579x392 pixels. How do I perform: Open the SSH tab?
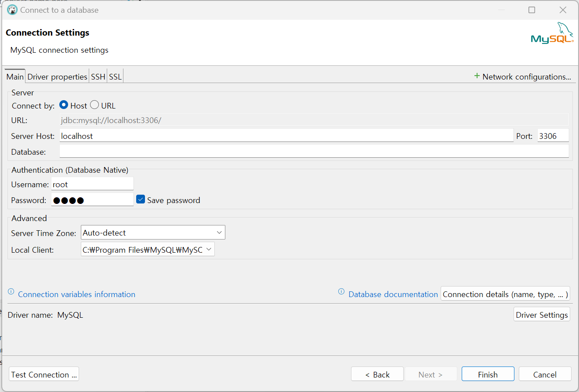pyautogui.click(x=98, y=76)
